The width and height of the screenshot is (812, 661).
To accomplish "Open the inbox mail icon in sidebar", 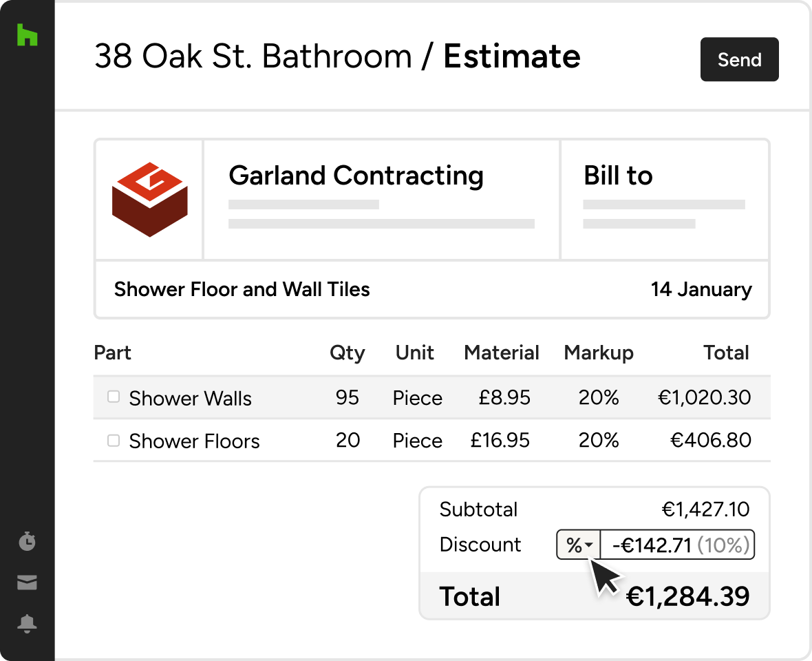I will (27, 583).
